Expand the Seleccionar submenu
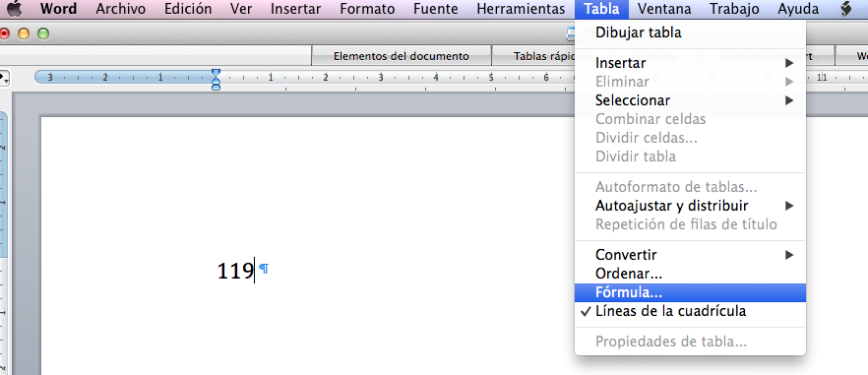 pyautogui.click(x=690, y=100)
